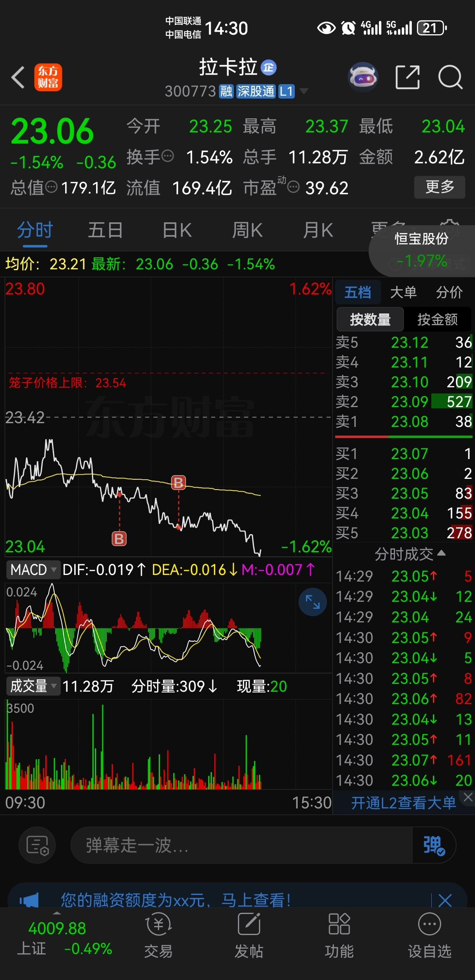Viewport: 475px width, 980px height.
Task: Show 总值 info icon
Action: (51, 187)
